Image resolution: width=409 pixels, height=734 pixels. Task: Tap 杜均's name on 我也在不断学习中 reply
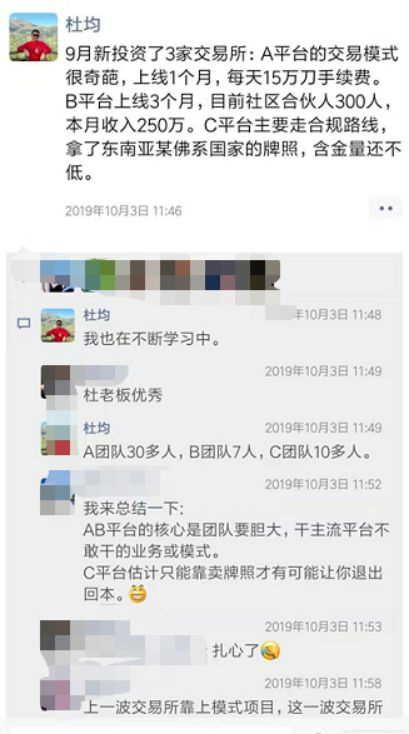pos(96,315)
